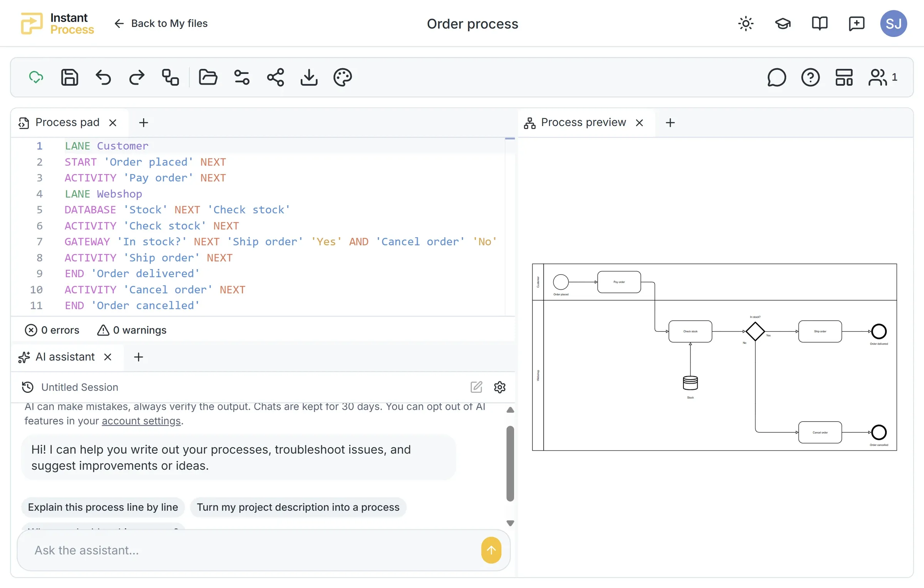The width and height of the screenshot is (924, 588).
Task: Go back to My files
Action: coord(161,23)
